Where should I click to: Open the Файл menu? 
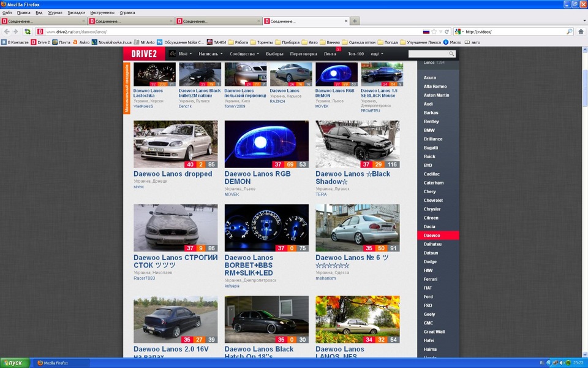point(7,12)
